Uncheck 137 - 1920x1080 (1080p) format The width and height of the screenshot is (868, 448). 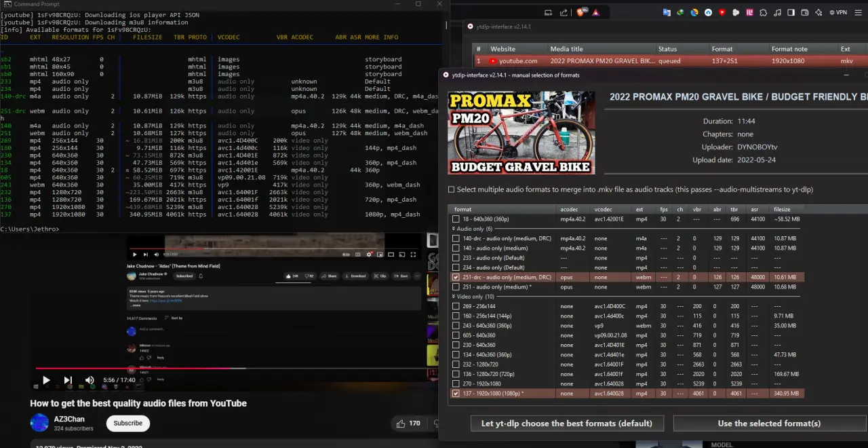[456, 393]
